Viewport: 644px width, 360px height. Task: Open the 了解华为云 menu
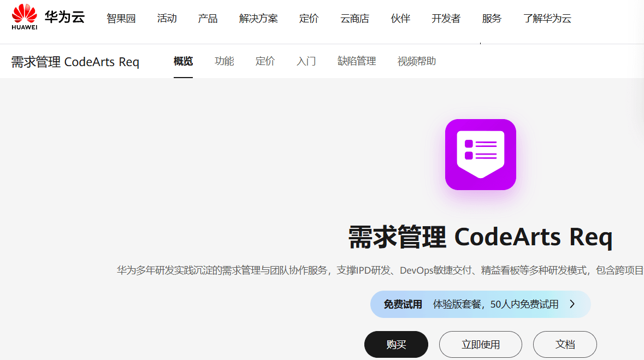(x=547, y=19)
